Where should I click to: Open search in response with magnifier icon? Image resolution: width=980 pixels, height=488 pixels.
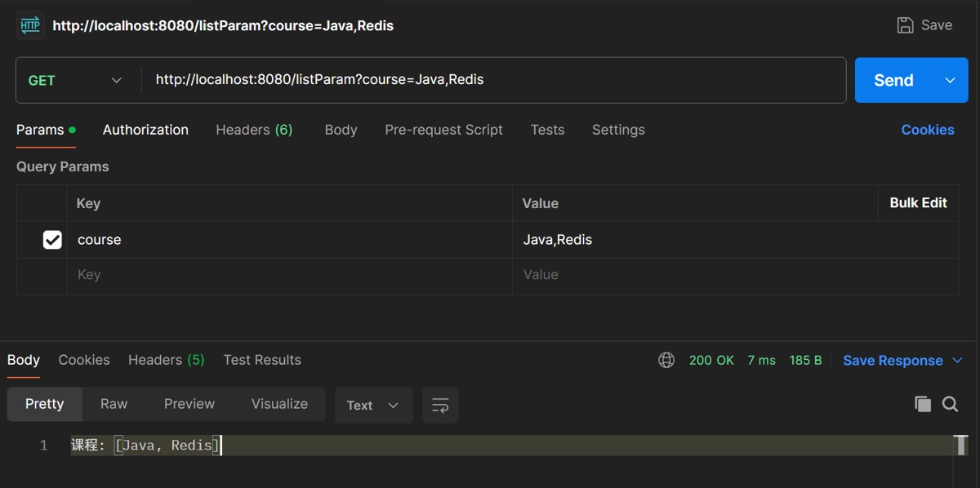(950, 404)
